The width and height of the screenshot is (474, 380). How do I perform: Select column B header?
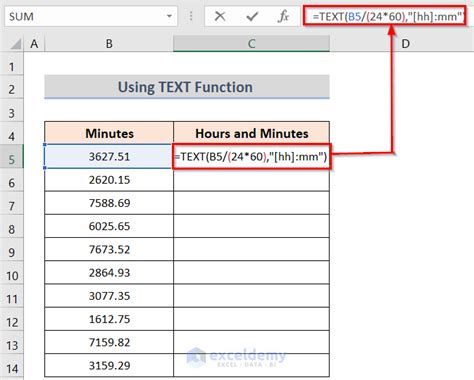click(109, 44)
